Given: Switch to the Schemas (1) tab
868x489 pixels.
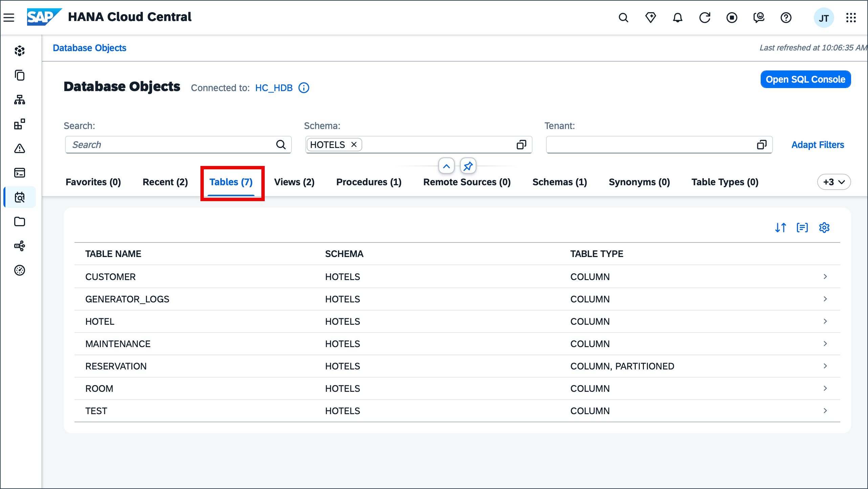Looking at the screenshot, I should (x=560, y=182).
